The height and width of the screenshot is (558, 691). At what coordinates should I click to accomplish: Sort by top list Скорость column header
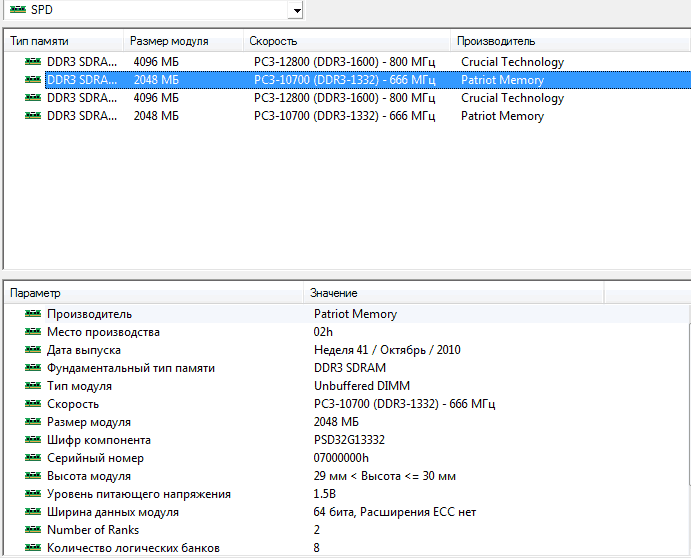[x=346, y=41]
